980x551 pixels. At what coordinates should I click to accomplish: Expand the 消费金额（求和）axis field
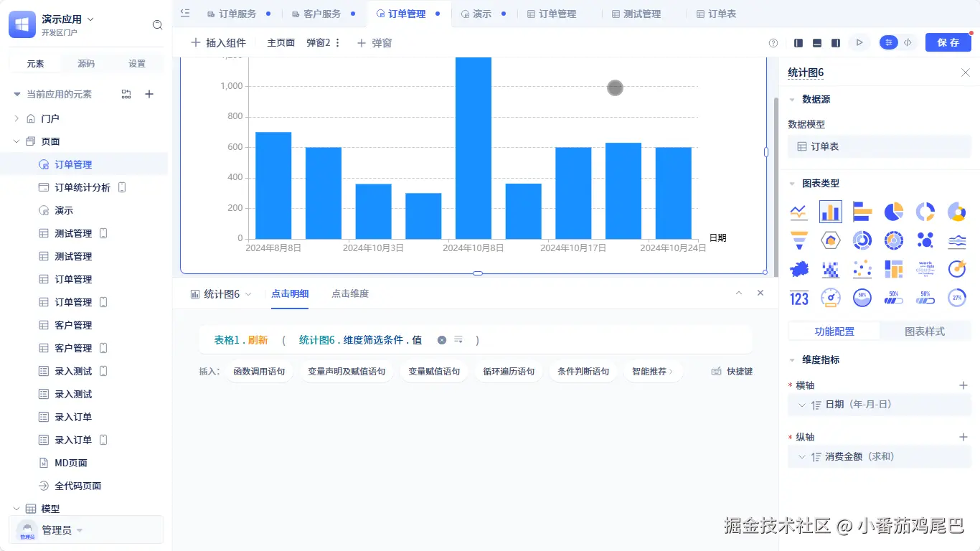(x=801, y=456)
